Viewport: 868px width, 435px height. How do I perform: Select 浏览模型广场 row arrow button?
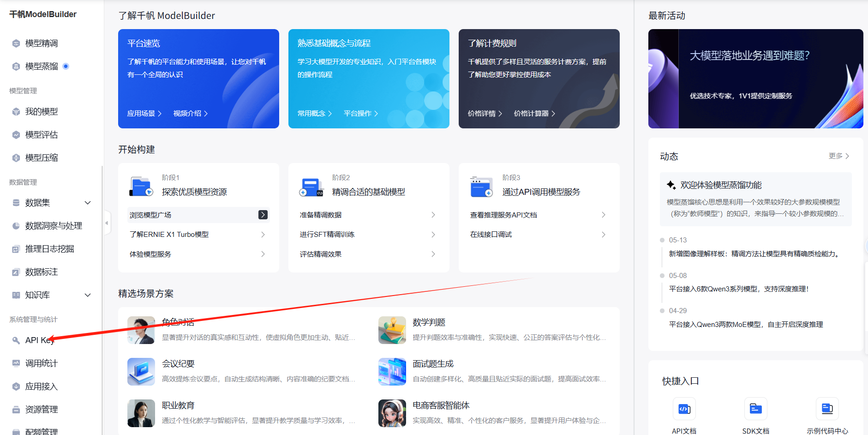263,215
